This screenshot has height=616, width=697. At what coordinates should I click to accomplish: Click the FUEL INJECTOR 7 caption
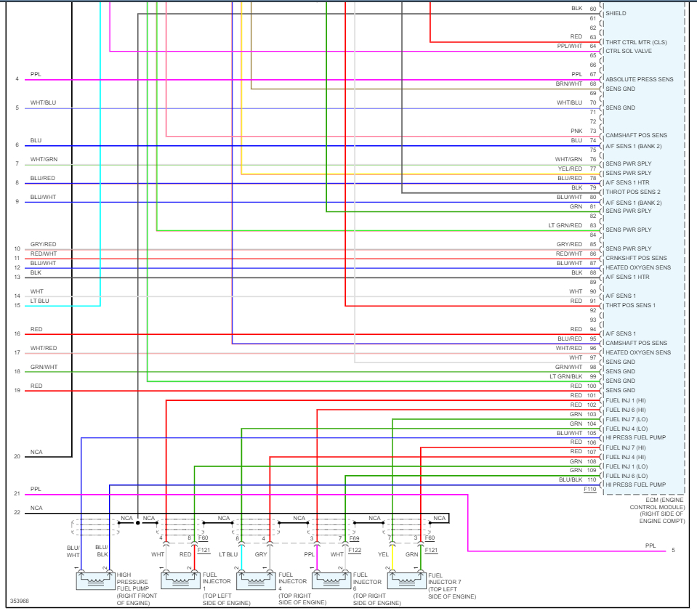click(452, 585)
